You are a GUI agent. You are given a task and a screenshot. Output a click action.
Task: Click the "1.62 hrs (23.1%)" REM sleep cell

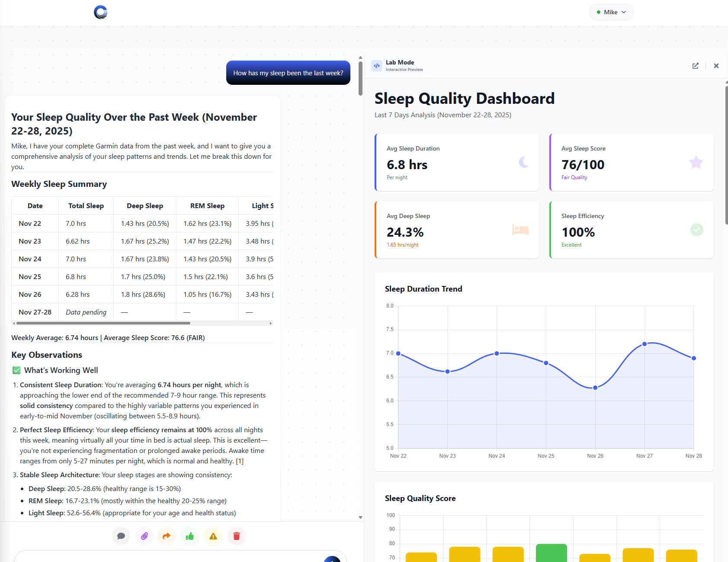[x=208, y=224]
